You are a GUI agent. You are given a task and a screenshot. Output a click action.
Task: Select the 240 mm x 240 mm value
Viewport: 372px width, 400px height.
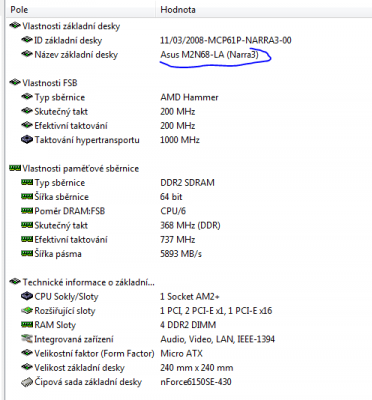click(x=197, y=368)
